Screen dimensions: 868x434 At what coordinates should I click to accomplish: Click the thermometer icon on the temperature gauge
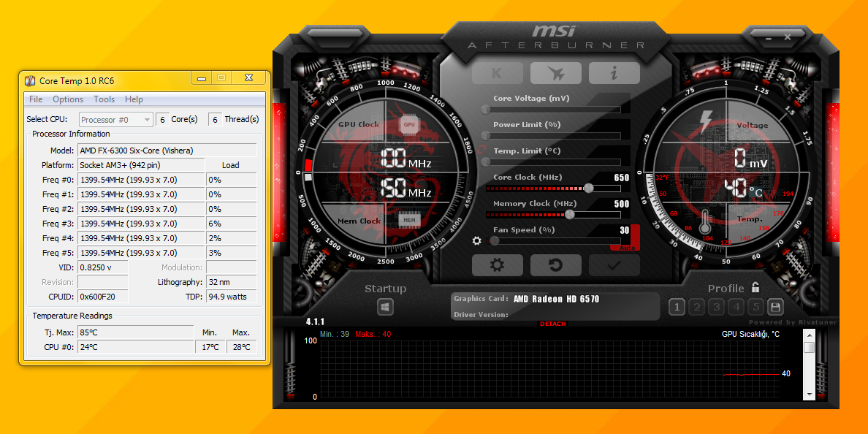click(x=705, y=223)
